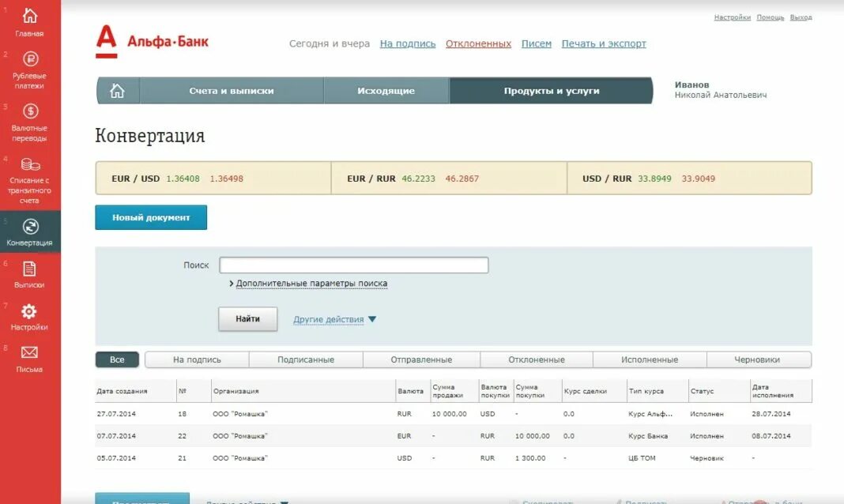Click the home icon in the navigation bar
This screenshot has width=844, height=504.
(x=117, y=91)
